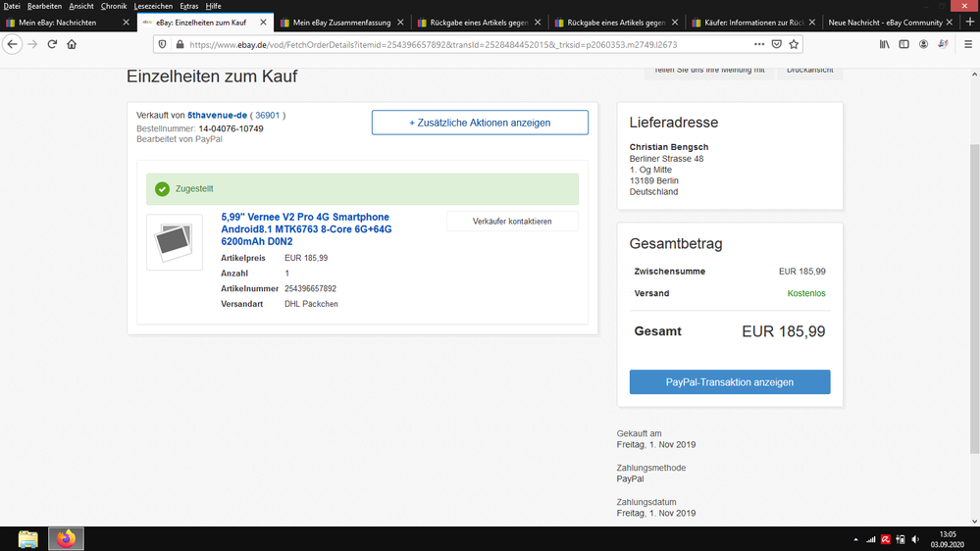Switch to 'Käufer: Informationen zur Rück' tab
Viewport: 980px width, 551px height.
point(753,22)
